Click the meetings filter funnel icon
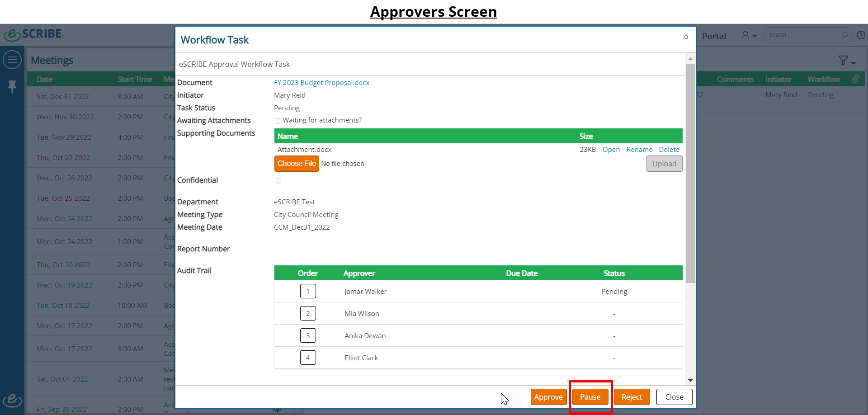Viewport: 868px width, 415px height. point(843,61)
